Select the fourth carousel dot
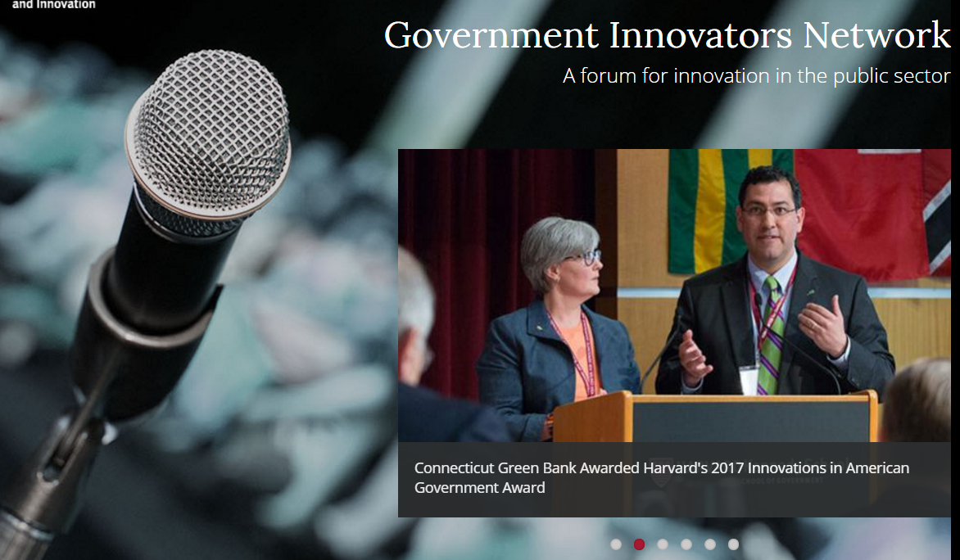The width and height of the screenshot is (960, 560). tap(686, 543)
